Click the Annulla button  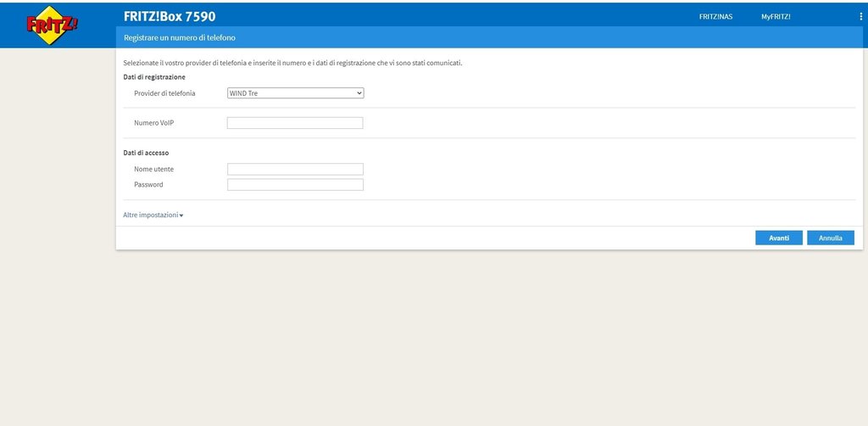pos(831,238)
